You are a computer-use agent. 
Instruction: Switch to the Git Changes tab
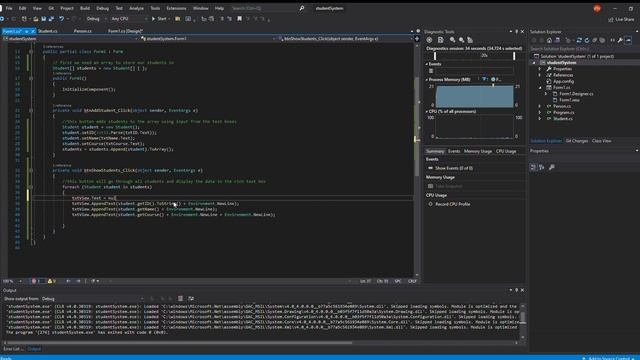(x=577, y=141)
